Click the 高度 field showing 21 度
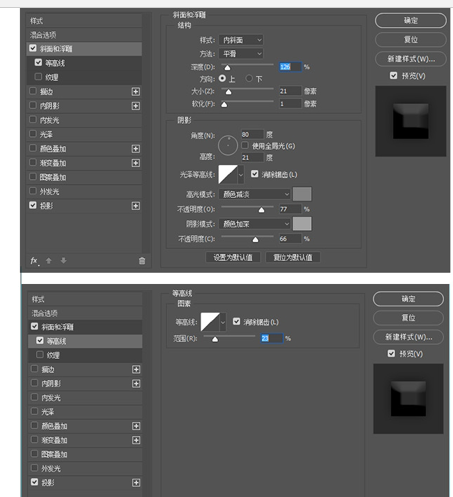 click(252, 157)
